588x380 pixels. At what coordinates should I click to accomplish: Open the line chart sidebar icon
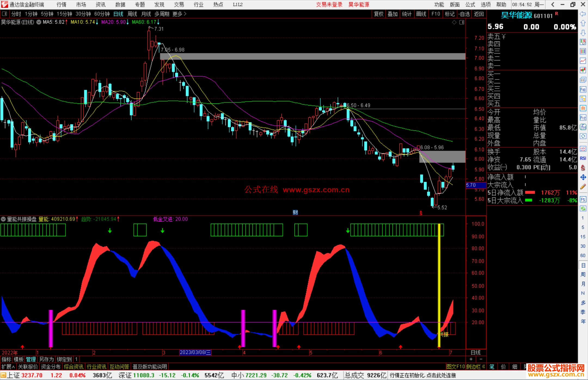pos(583,61)
